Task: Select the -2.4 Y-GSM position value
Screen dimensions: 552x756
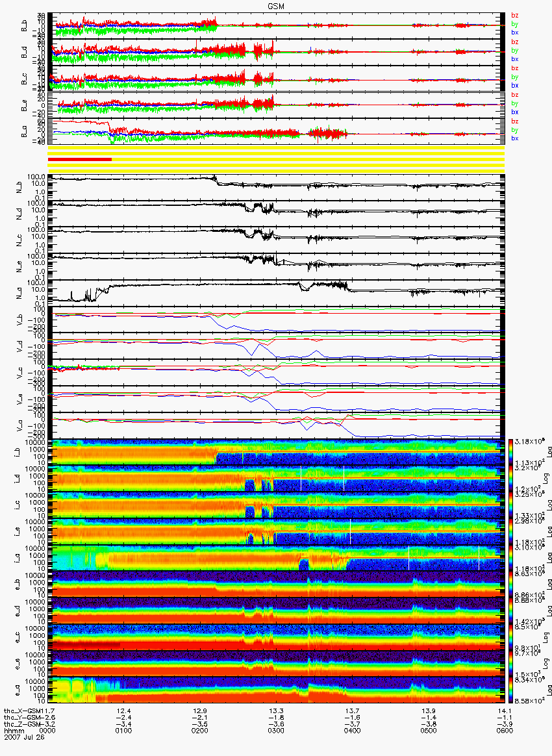Action: (124, 717)
